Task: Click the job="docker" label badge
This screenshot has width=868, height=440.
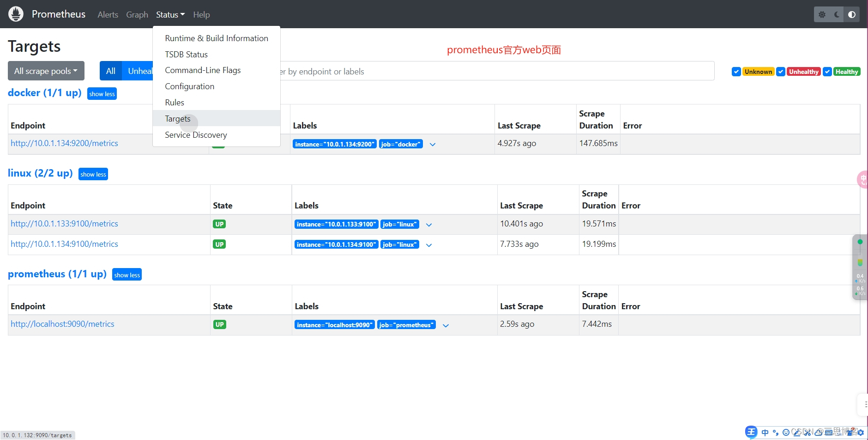Action: click(x=401, y=144)
